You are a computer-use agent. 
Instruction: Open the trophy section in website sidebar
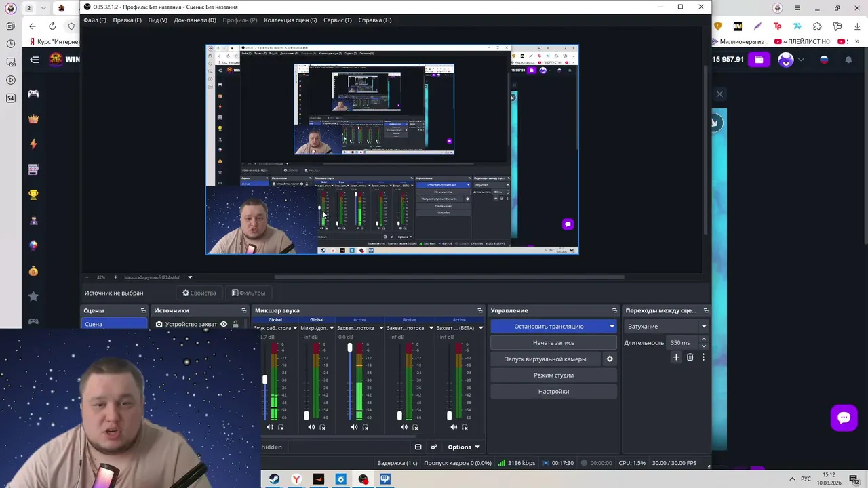pyautogui.click(x=33, y=195)
